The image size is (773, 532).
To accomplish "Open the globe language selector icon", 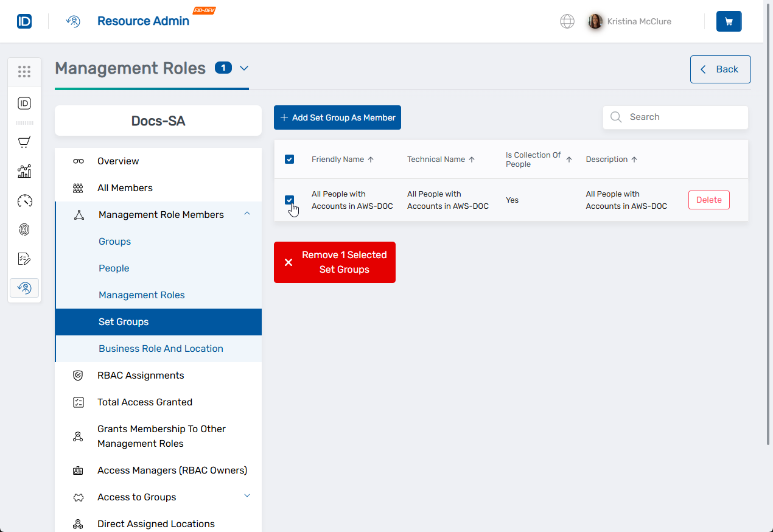I will point(567,21).
